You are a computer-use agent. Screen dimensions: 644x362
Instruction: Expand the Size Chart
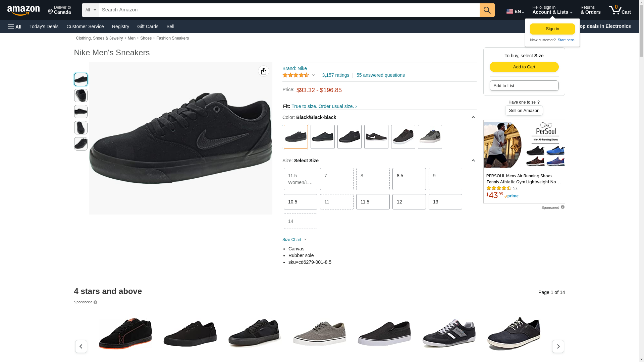(294, 240)
